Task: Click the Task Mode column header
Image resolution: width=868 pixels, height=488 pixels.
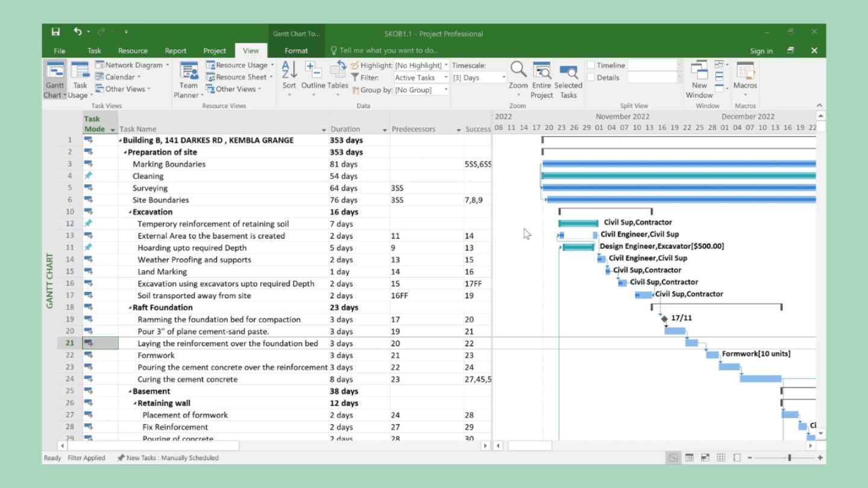Action: point(99,124)
